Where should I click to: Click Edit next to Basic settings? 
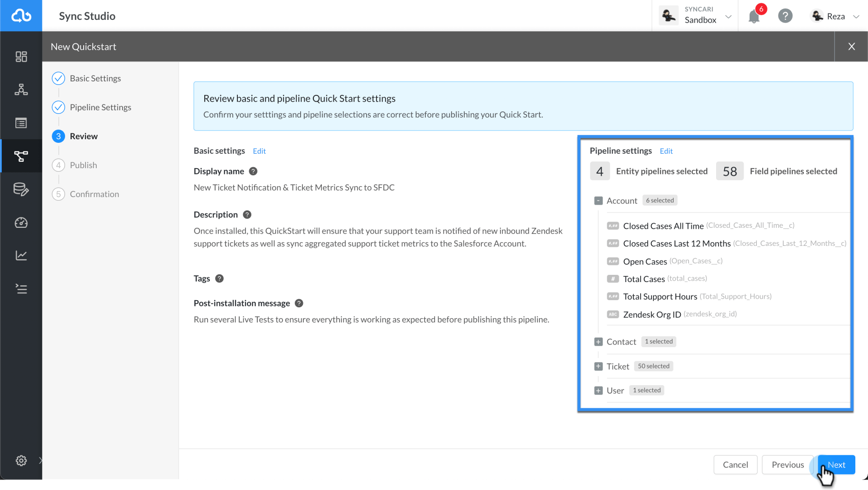(x=259, y=151)
